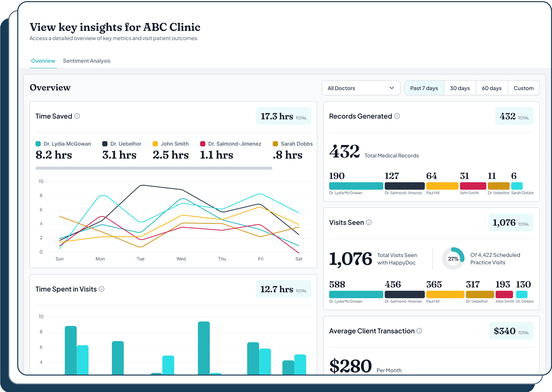
Task: Click Dr. Uebelhor's dark legend swatch
Action: click(x=104, y=144)
